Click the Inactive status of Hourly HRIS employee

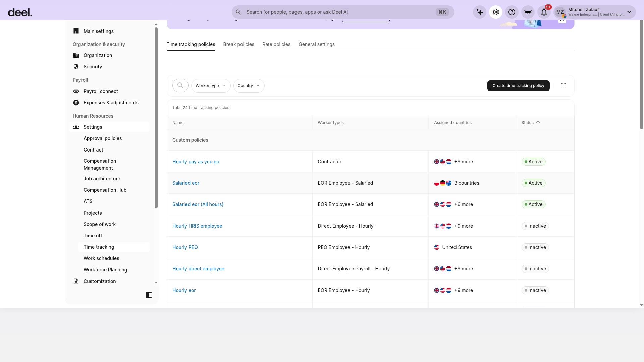[x=535, y=226]
